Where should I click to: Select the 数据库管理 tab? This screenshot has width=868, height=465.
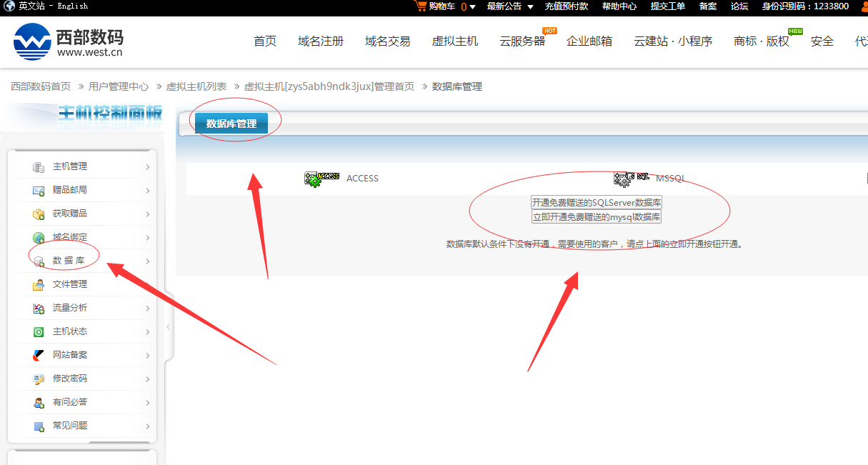click(x=231, y=124)
